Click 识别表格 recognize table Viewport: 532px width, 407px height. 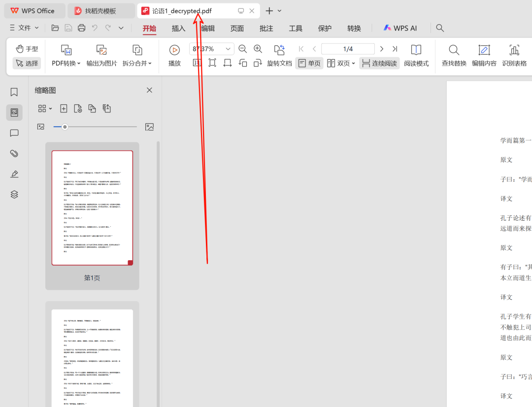click(x=514, y=56)
